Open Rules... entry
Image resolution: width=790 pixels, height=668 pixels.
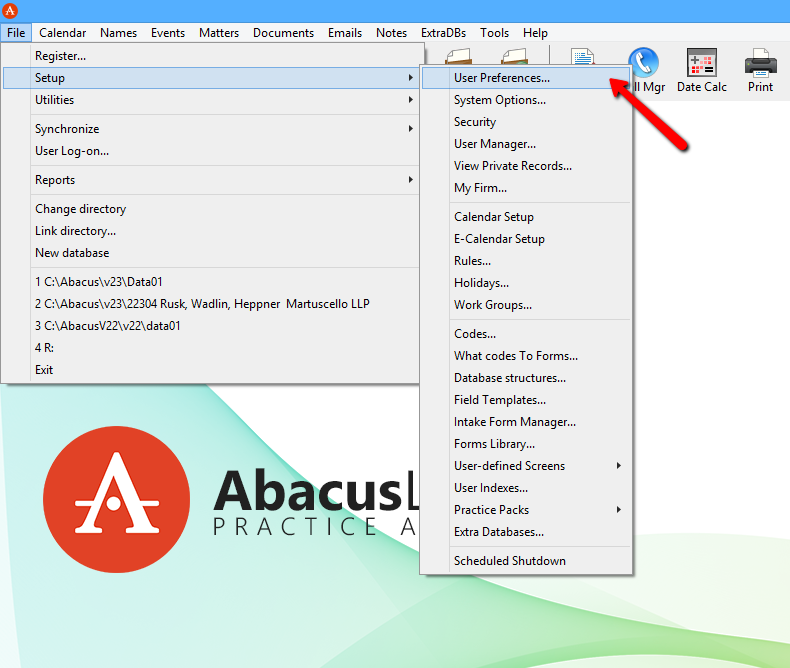click(x=526, y=261)
